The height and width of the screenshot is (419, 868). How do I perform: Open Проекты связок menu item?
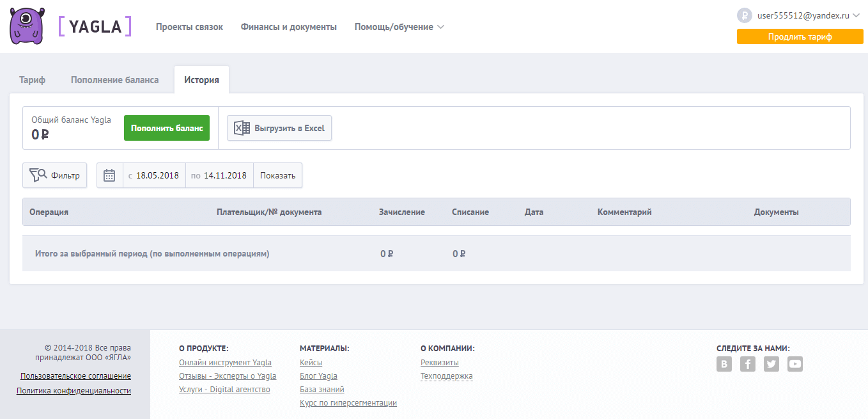click(x=189, y=27)
